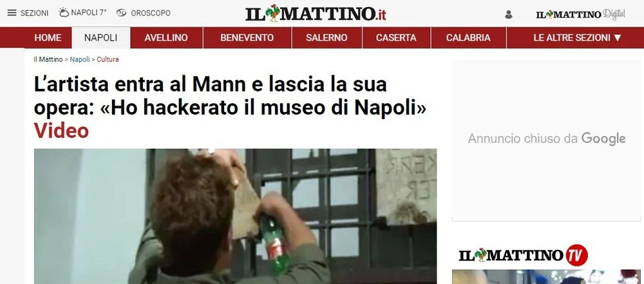The image size is (644, 284).
Task: Expand Le Altre Sezioni dropdown
Action: (x=577, y=38)
